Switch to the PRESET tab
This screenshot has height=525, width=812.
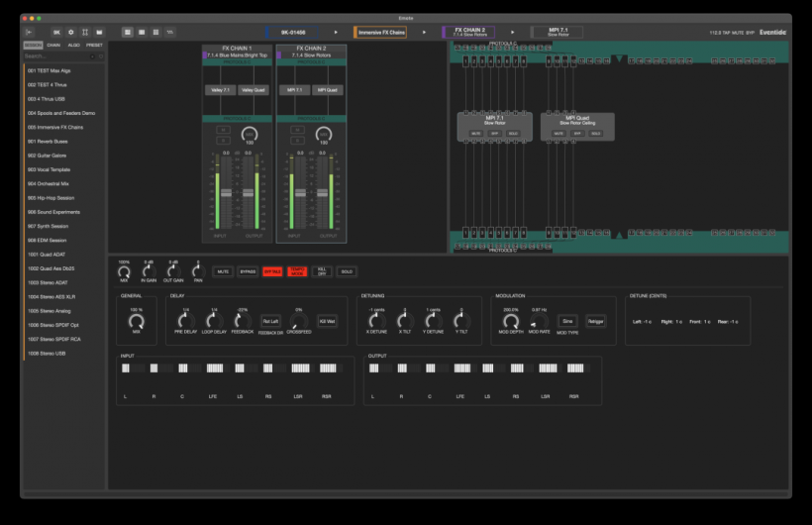point(94,46)
